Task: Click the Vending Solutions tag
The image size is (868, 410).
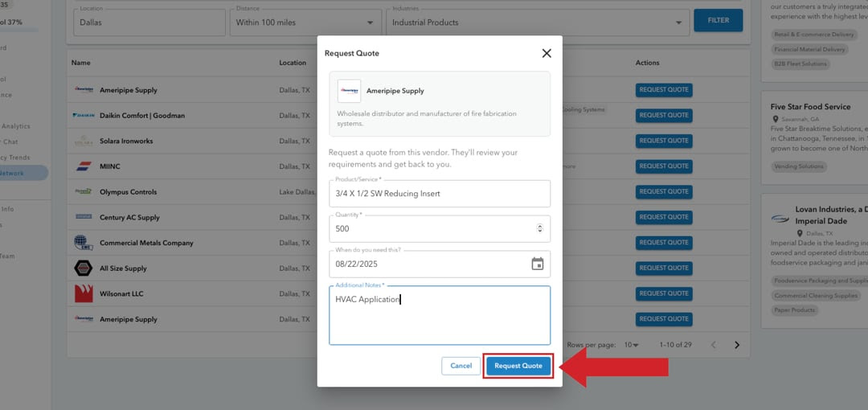Action: tap(799, 166)
